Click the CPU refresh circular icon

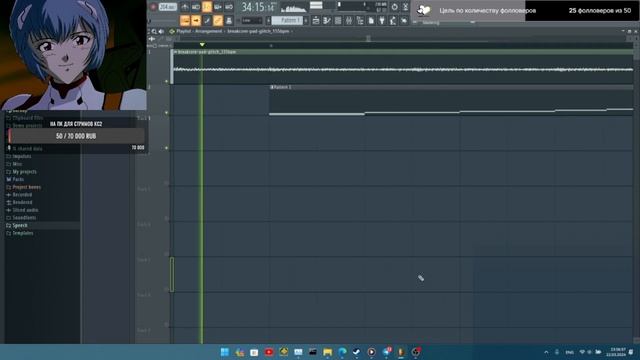pyautogui.click(x=394, y=7)
